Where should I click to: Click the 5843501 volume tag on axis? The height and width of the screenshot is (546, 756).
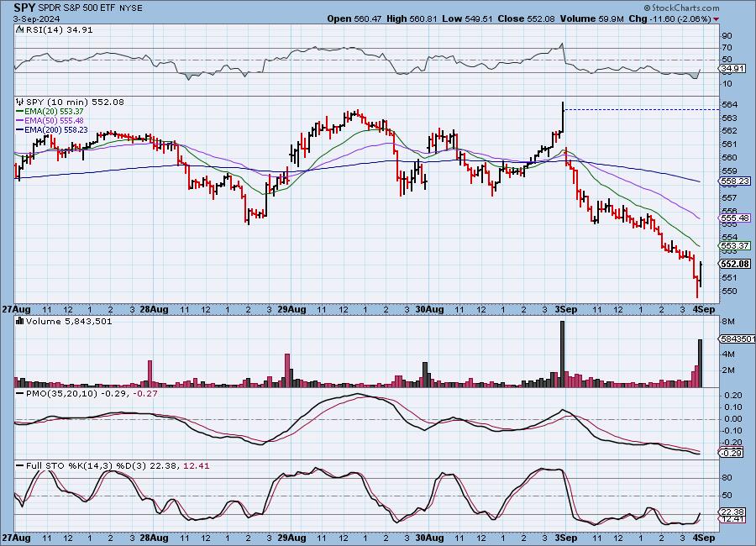738,339
